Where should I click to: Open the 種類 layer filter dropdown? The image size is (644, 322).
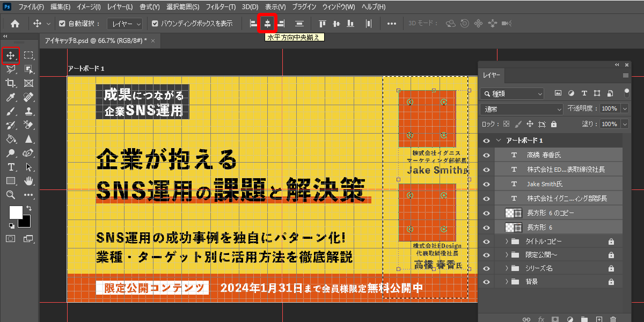[x=513, y=93]
